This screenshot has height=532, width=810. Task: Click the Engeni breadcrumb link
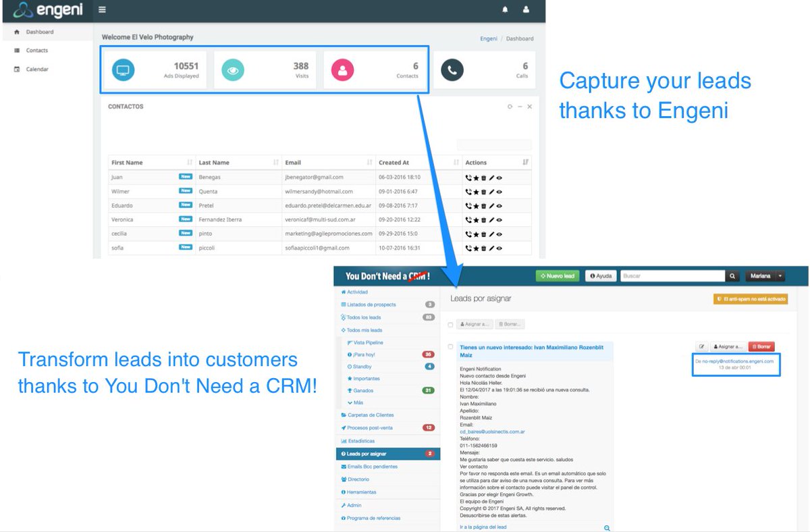(x=489, y=38)
